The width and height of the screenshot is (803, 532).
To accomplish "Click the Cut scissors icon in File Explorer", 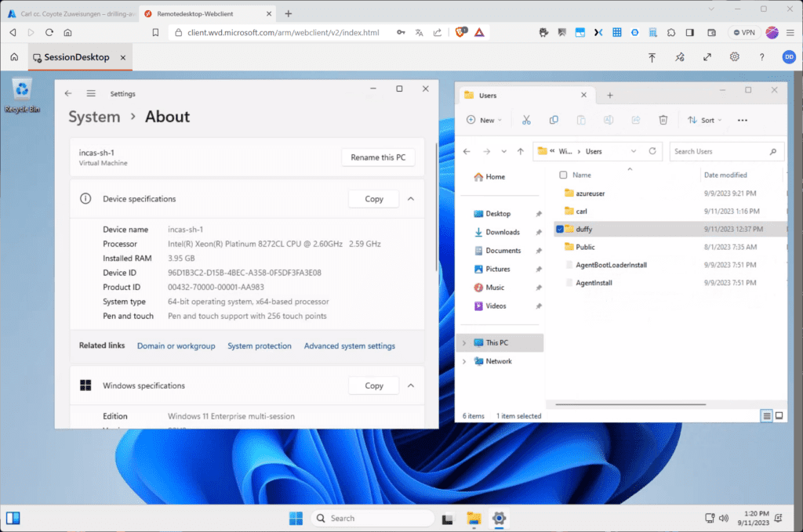I will (526, 120).
